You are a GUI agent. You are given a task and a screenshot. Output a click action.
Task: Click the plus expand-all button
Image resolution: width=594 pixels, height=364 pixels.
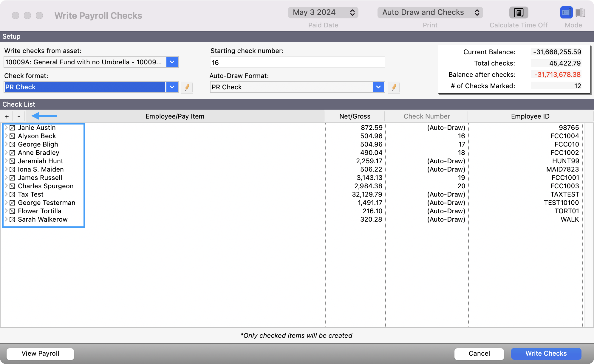tap(7, 116)
